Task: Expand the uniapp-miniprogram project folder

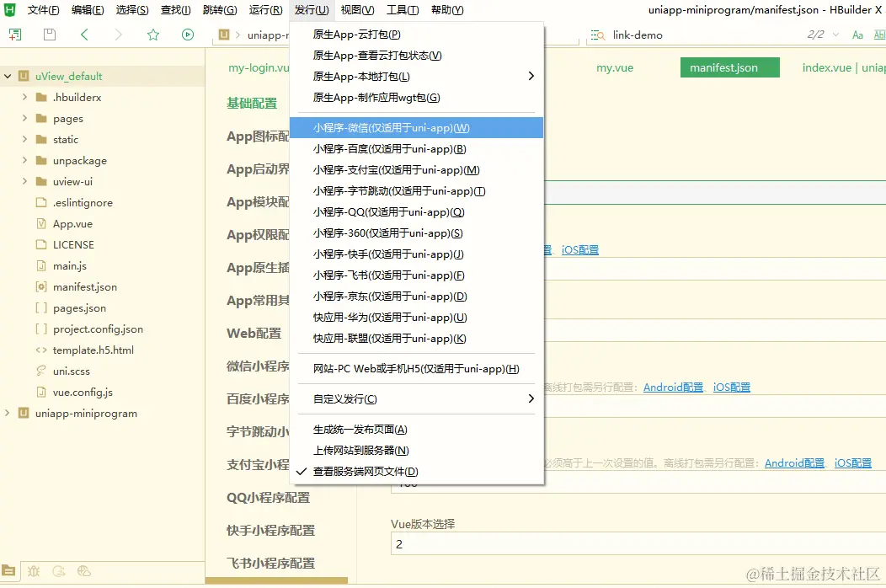Action: click(x=7, y=413)
